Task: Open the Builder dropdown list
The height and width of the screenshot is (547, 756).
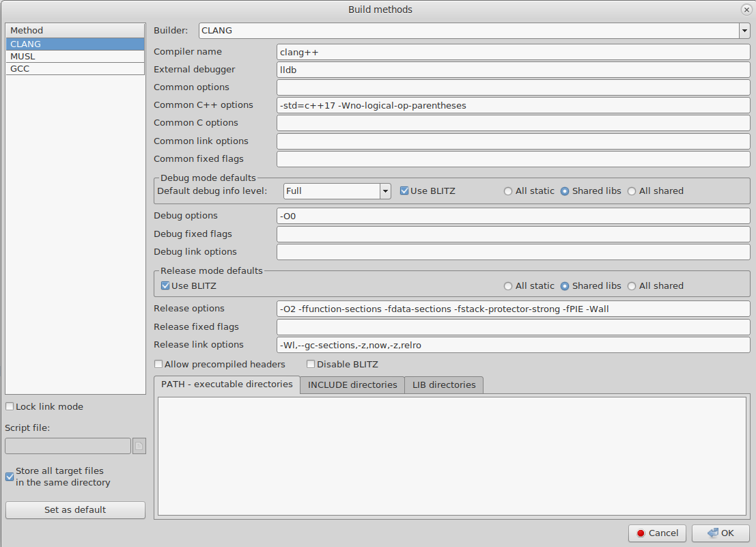Action: (x=744, y=31)
